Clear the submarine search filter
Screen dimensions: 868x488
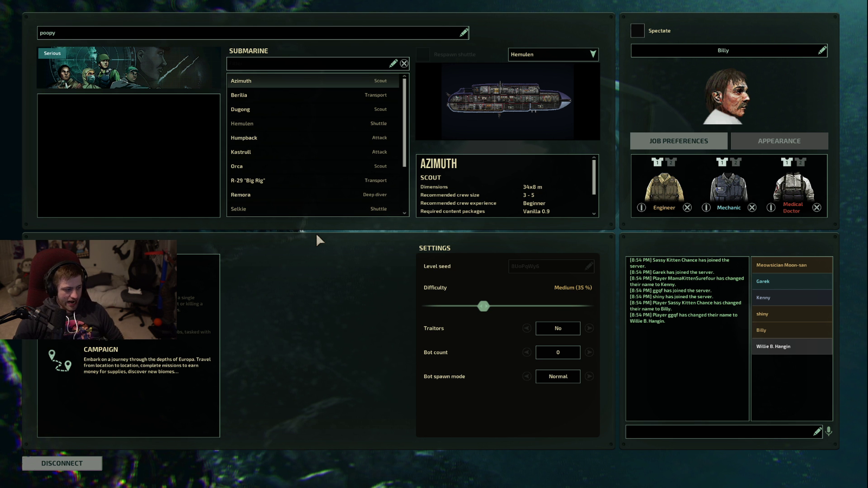404,63
